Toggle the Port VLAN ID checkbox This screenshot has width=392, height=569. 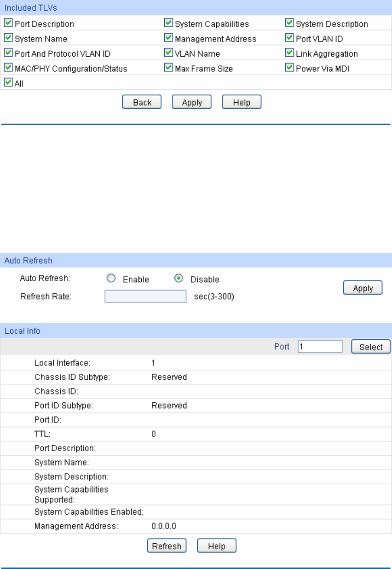(x=289, y=39)
